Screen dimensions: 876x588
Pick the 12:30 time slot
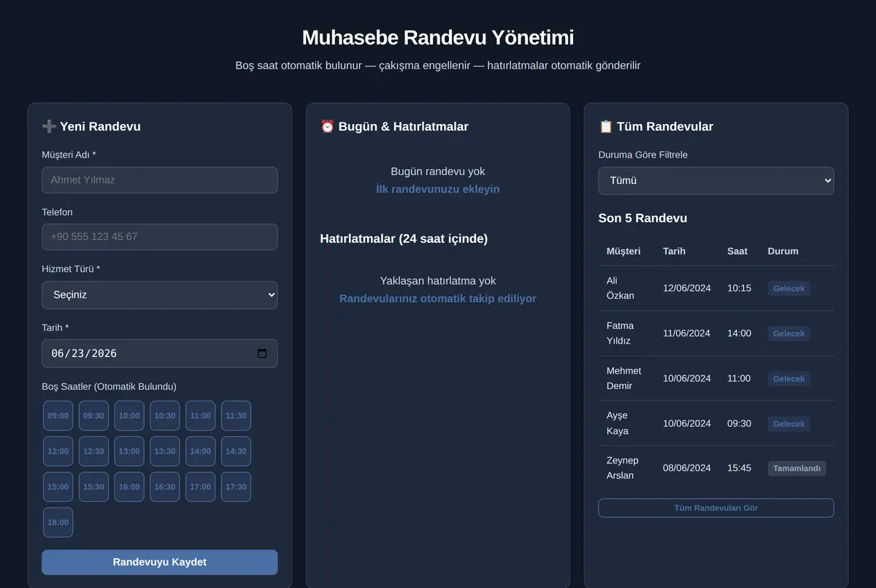[x=93, y=452]
